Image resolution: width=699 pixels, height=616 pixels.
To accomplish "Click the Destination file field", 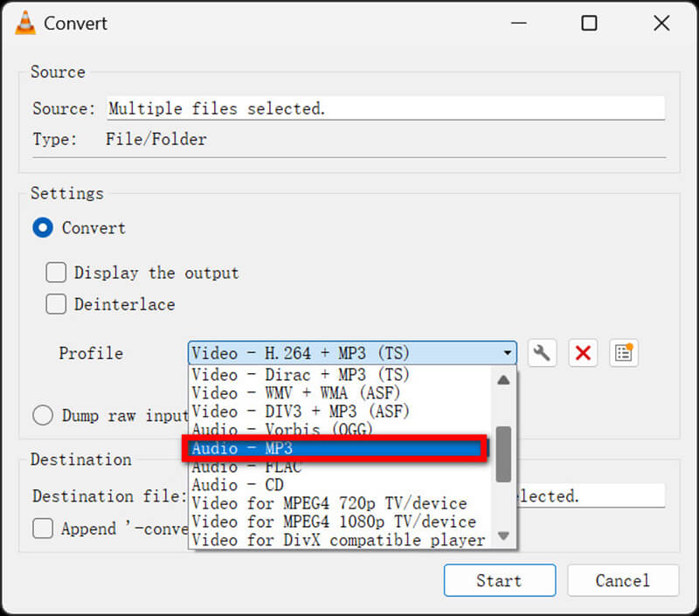I will click(x=591, y=495).
